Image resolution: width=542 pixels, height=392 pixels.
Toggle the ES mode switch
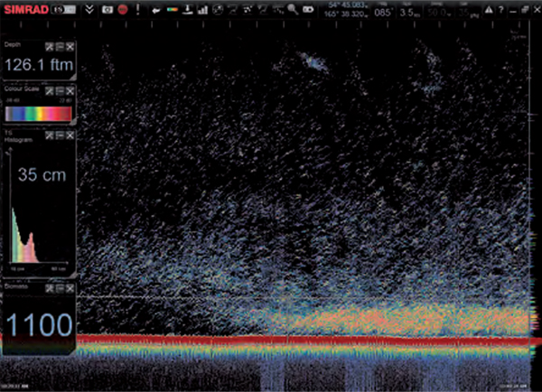coord(63,9)
